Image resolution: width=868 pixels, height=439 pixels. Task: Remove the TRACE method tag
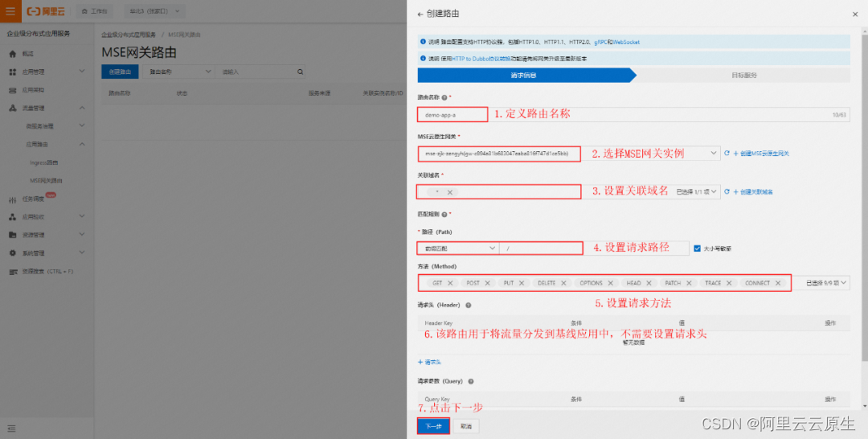729,283
